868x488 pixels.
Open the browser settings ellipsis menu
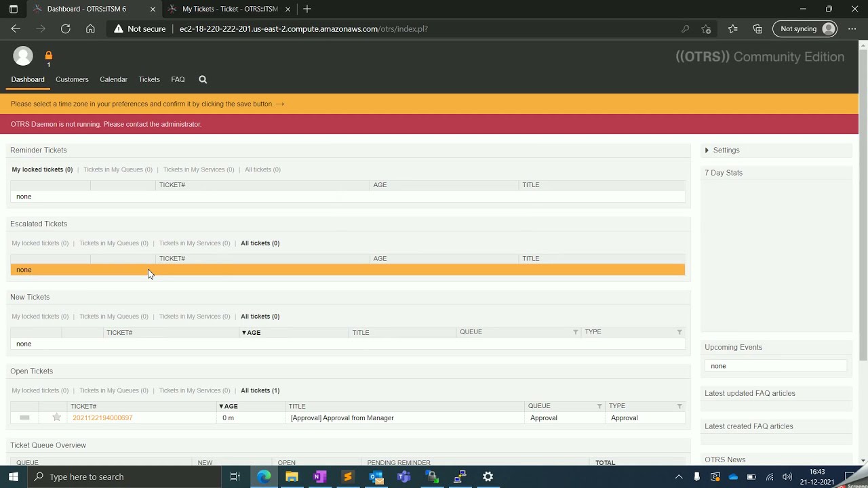(x=852, y=28)
